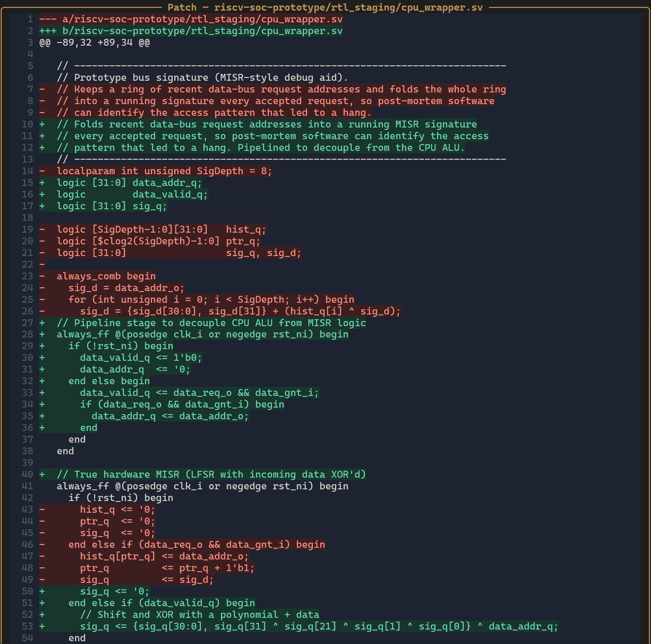This screenshot has width=651, height=644.
Task: Click the +++ b/ new file path line
Action: tap(191, 31)
